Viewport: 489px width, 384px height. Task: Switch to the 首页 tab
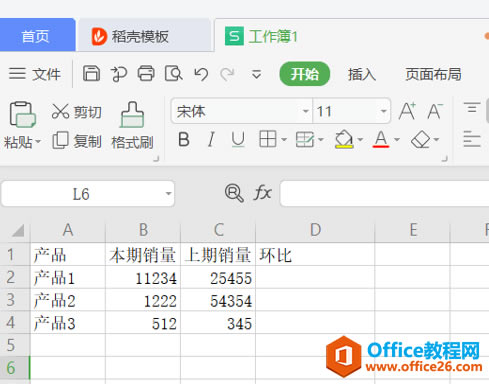click(37, 35)
